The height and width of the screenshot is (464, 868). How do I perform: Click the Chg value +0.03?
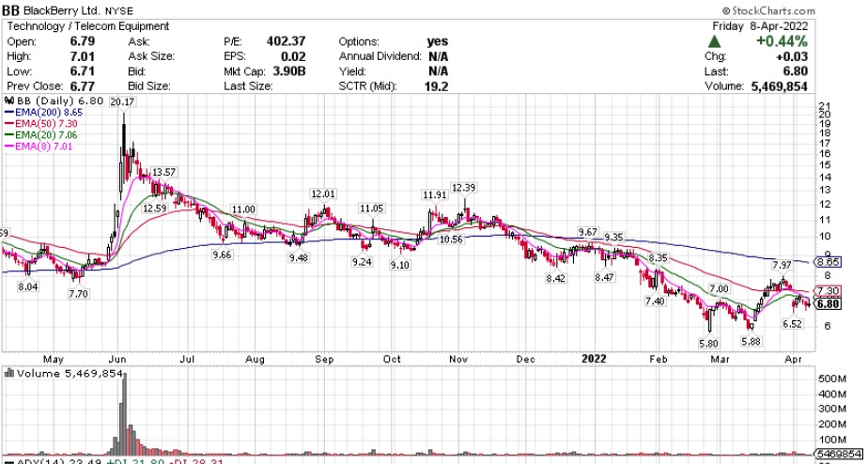click(x=792, y=56)
